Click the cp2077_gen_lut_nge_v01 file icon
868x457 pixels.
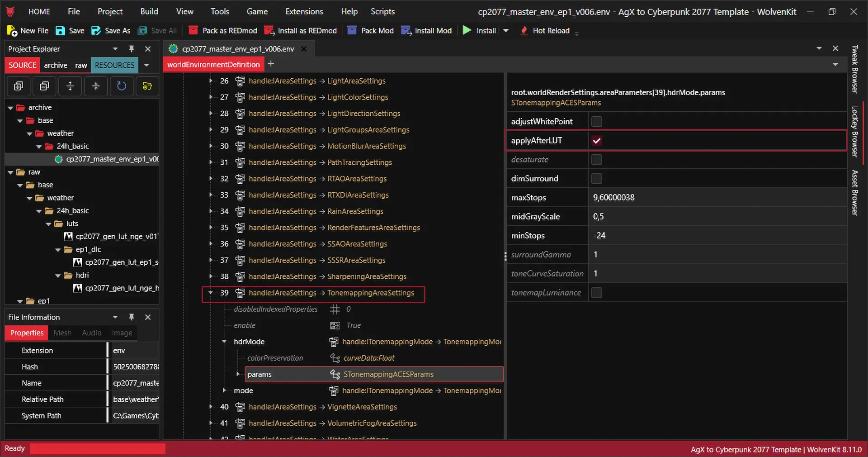point(68,237)
